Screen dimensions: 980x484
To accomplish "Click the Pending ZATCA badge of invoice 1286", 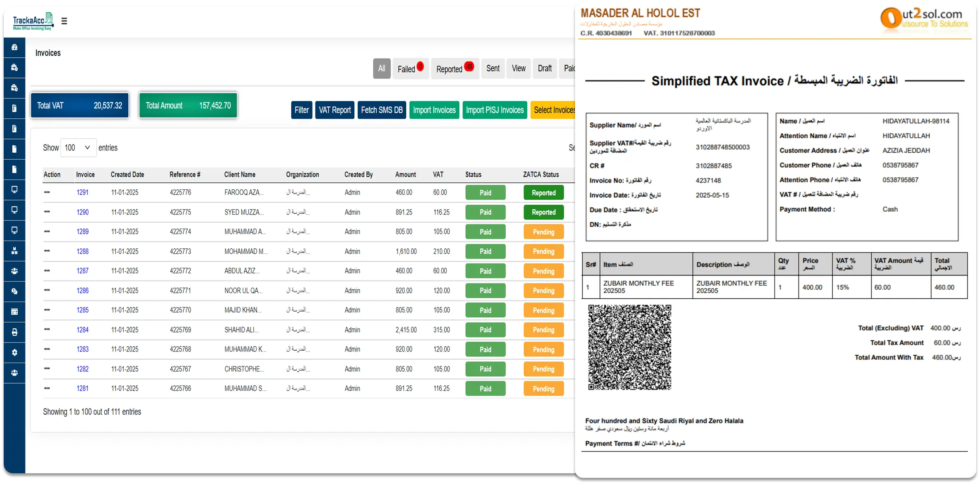I will pyautogui.click(x=544, y=290).
